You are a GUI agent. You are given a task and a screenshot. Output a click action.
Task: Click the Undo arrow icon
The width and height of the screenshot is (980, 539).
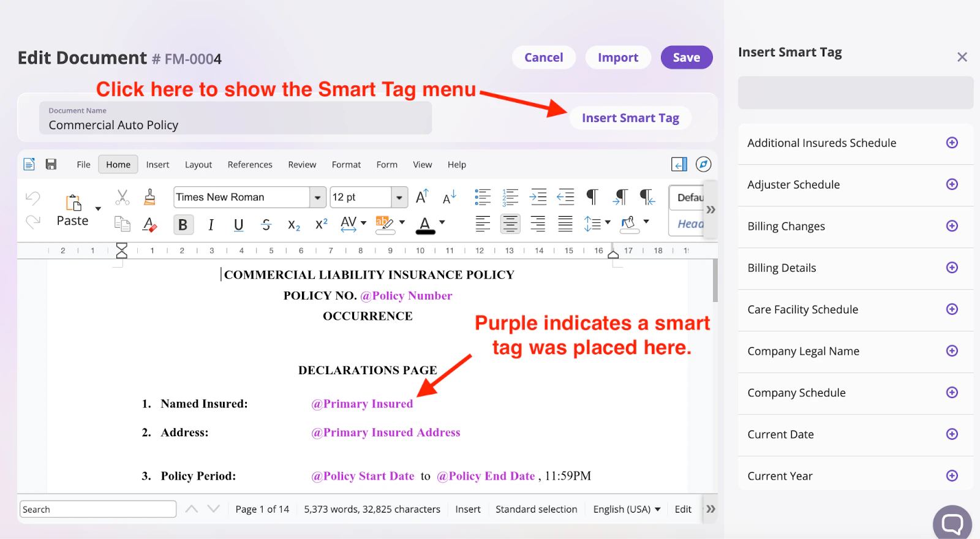(x=32, y=198)
